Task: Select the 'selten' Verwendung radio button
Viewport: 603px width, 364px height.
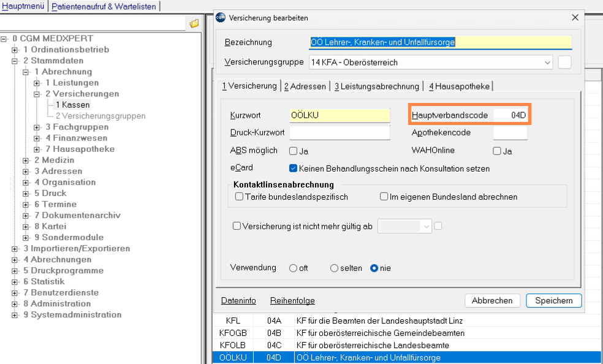Action: 334,268
